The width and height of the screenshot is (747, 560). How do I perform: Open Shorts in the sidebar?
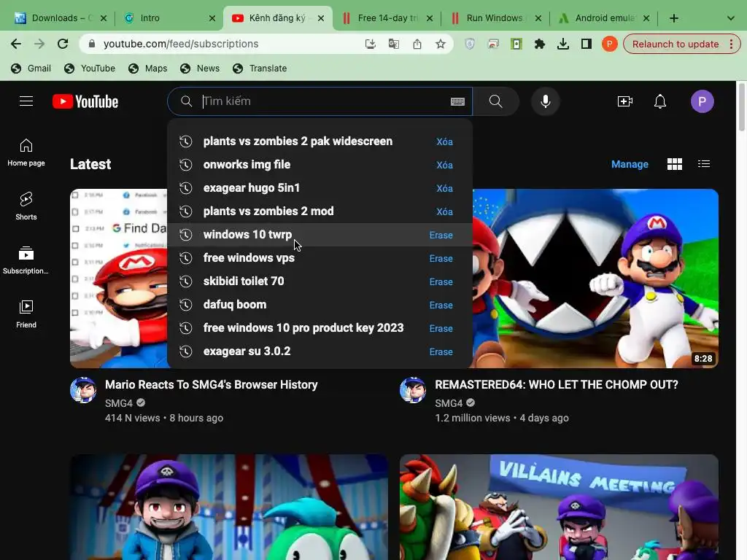pos(26,206)
